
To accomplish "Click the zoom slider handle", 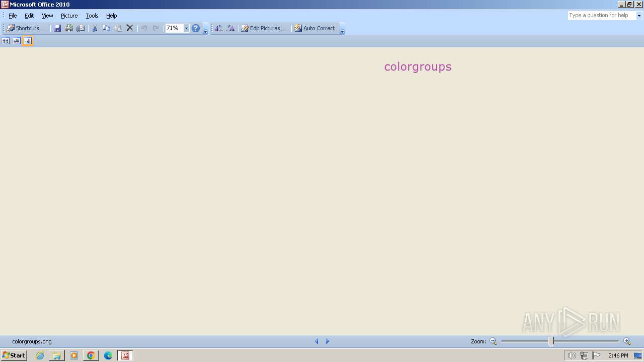I will (551, 341).
